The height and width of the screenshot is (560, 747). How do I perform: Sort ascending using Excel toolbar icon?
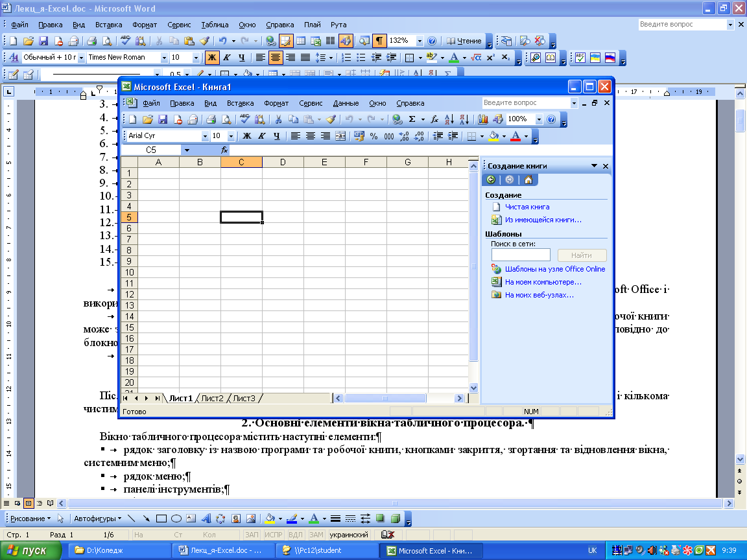coord(449,119)
